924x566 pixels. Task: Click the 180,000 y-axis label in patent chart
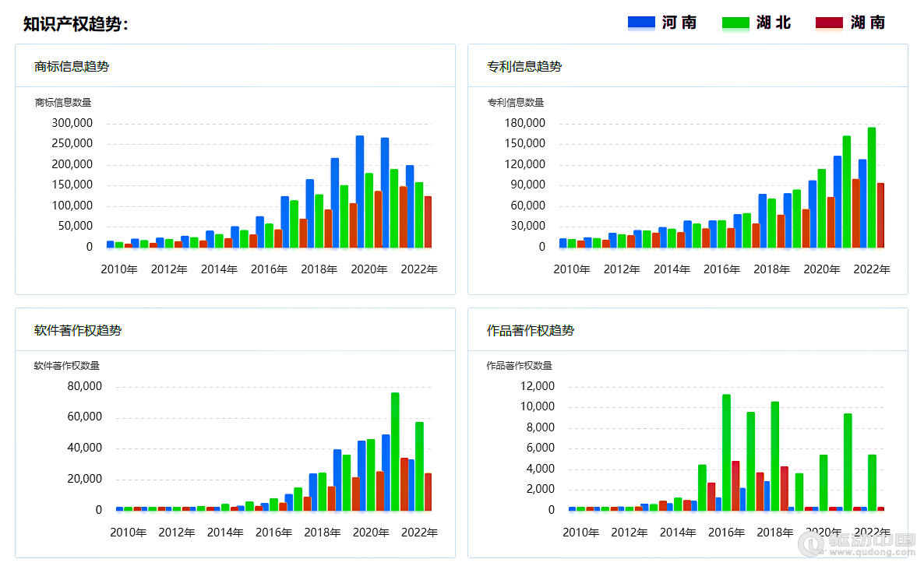tap(525, 123)
